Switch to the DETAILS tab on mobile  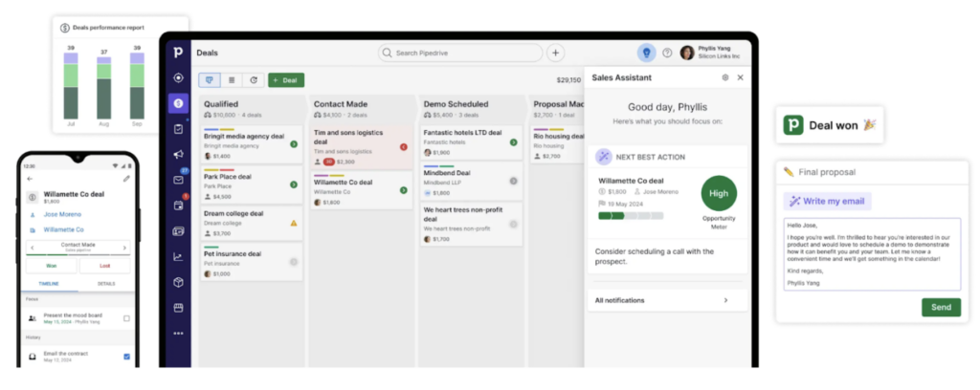[106, 284]
